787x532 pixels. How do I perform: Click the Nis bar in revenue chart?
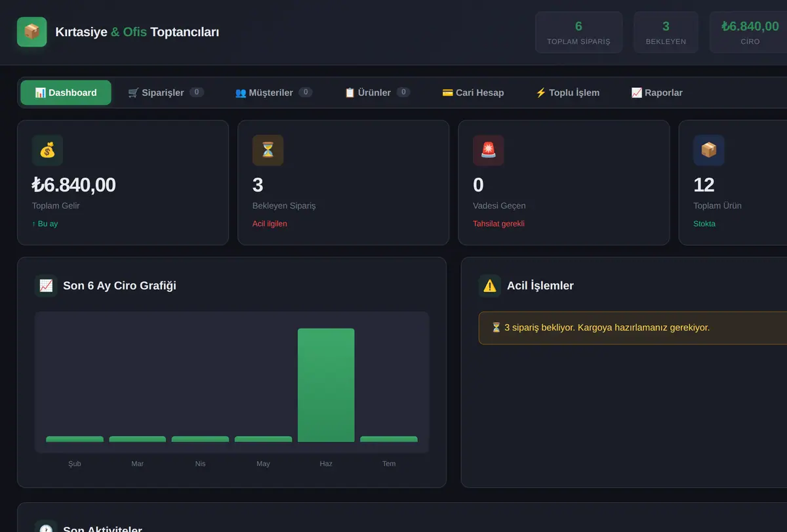click(200, 439)
